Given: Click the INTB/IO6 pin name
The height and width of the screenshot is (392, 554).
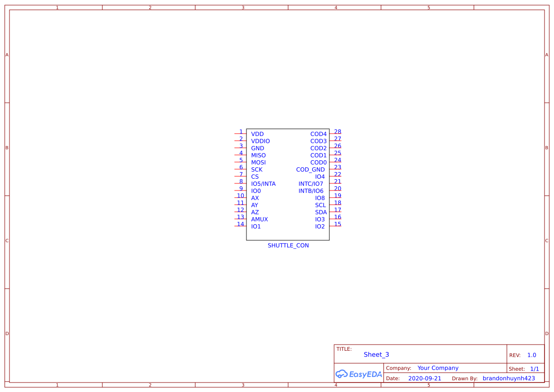Looking at the screenshot, I should point(310,191).
